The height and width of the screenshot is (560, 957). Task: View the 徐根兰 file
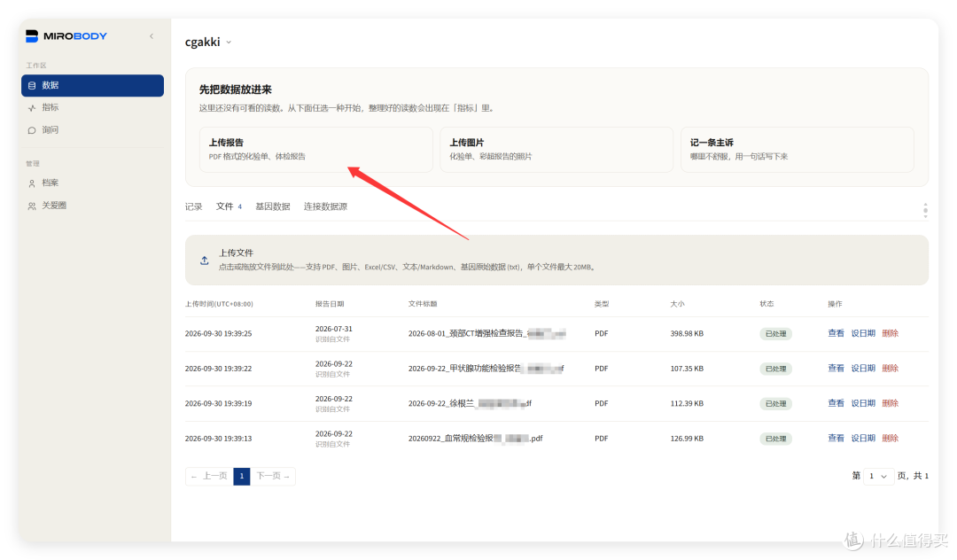point(836,403)
